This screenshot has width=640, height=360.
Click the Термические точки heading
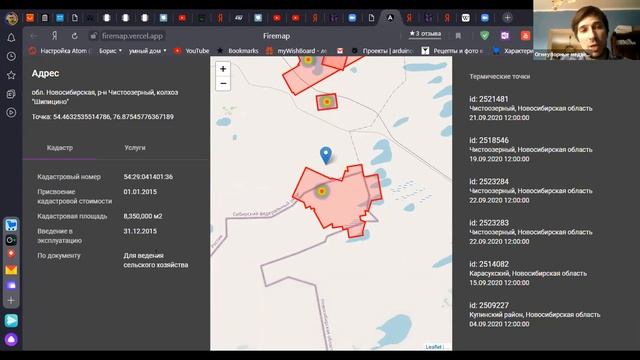pos(500,76)
